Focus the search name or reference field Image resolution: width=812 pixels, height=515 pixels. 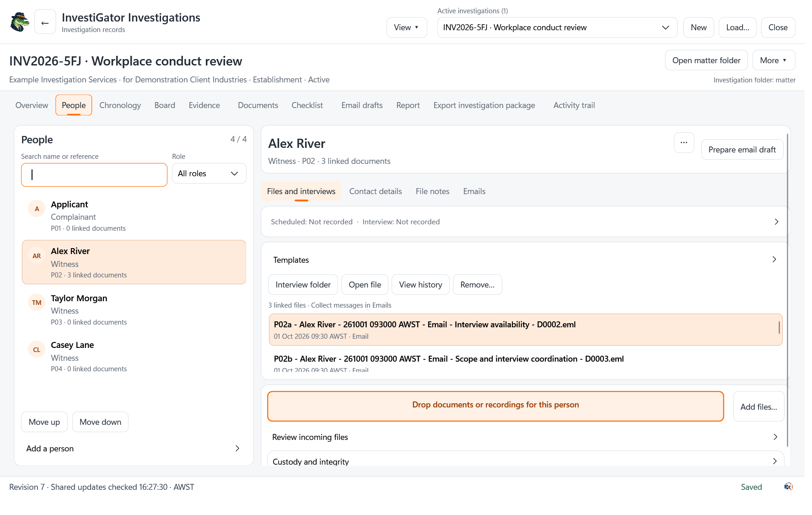click(94, 175)
